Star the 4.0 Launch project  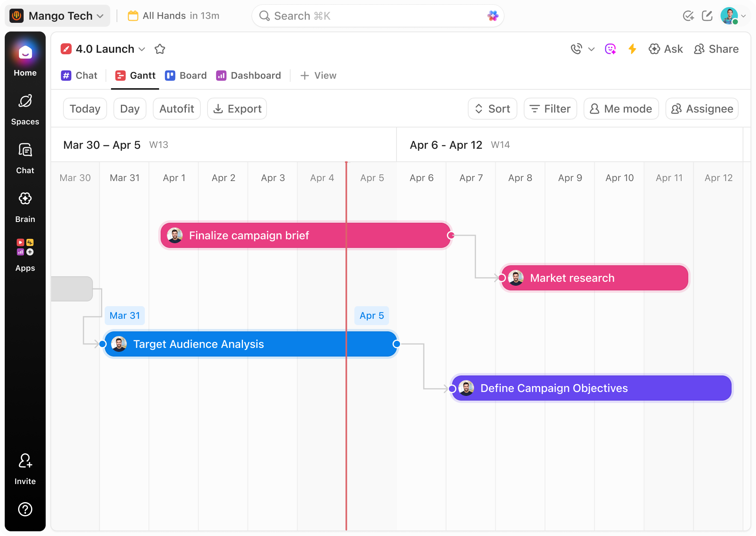pyautogui.click(x=160, y=49)
